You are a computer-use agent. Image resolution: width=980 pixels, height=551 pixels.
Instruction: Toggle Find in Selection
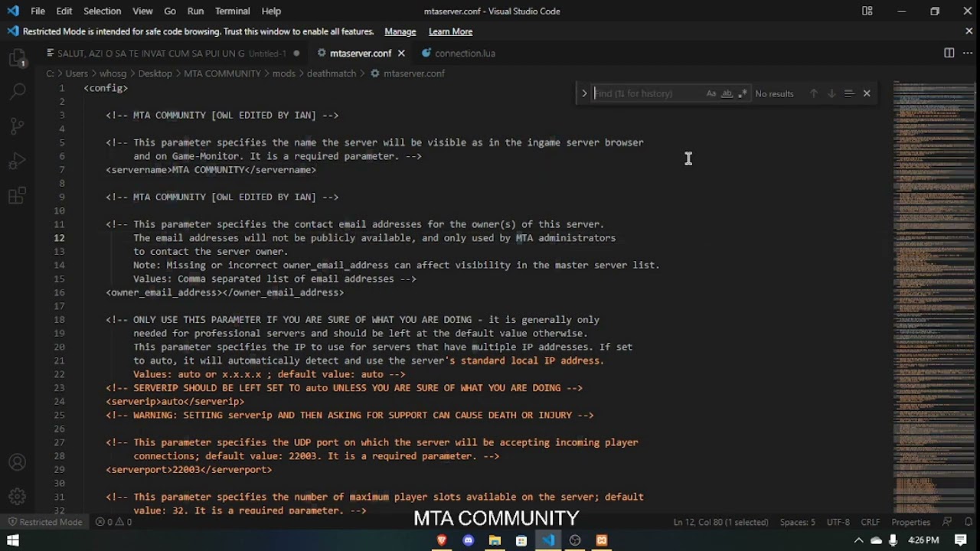(848, 93)
